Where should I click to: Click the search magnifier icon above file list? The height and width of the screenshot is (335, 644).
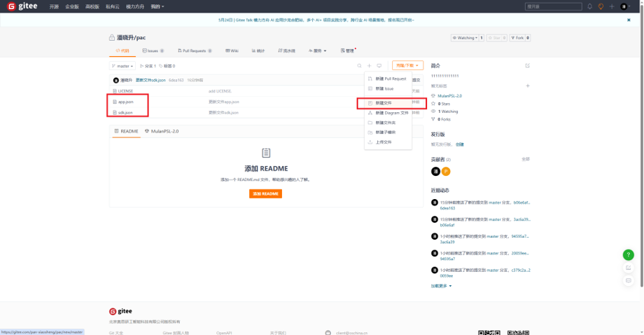[x=360, y=66]
